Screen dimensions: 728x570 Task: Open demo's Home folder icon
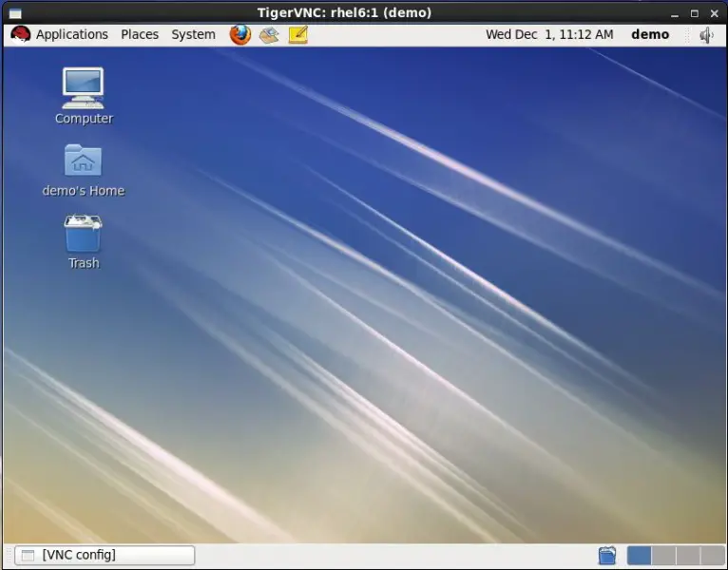click(x=84, y=160)
